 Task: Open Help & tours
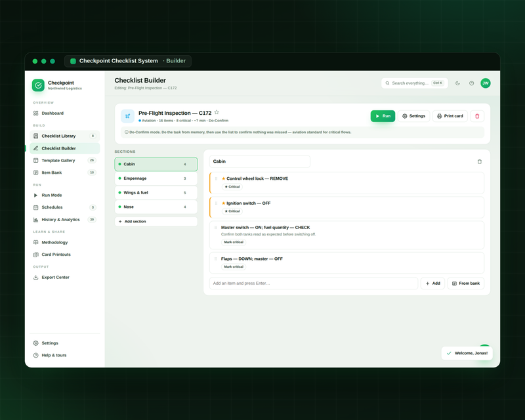pos(64,355)
